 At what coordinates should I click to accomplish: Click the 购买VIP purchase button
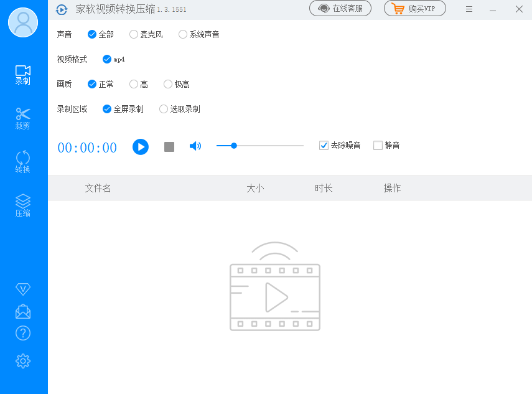(414, 9)
